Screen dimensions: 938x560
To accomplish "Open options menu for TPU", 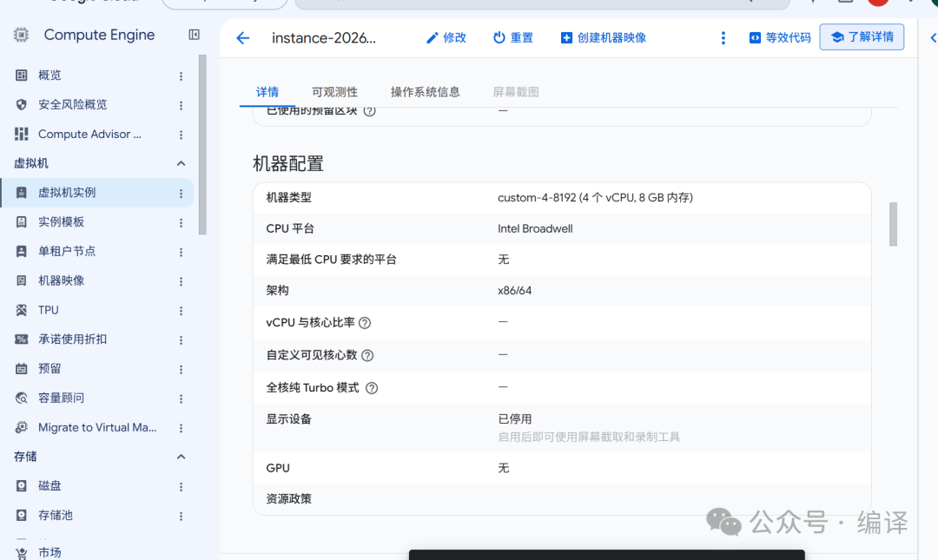I will tap(182, 311).
